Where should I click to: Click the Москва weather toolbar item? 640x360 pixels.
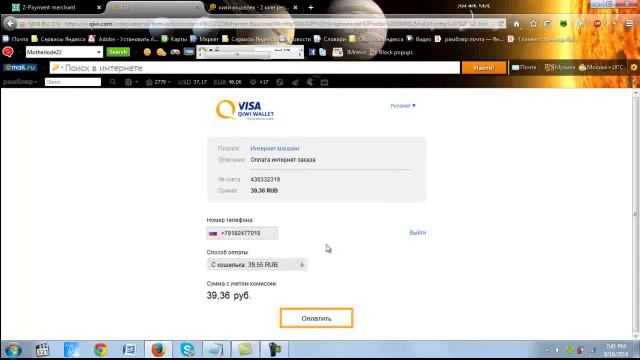601,67
